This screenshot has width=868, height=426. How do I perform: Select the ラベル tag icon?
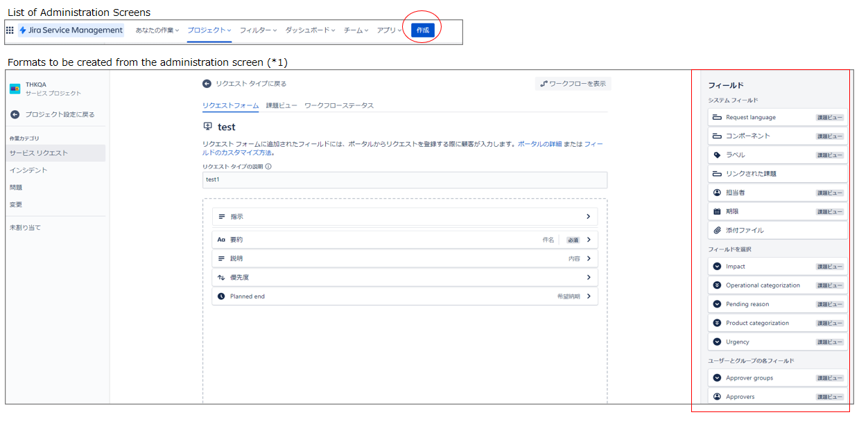click(717, 155)
